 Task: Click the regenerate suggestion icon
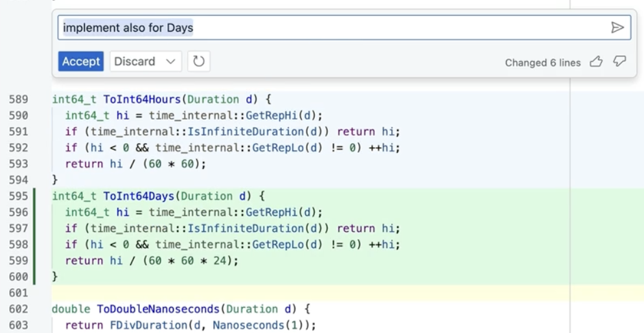[x=199, y=62]
